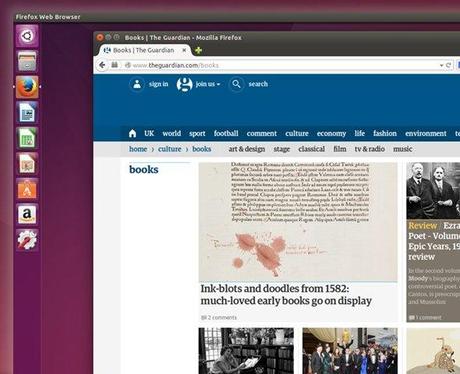Open the economy section
Image resolution: width=460 pixels, height=374 pixels.
click(331, 134)
